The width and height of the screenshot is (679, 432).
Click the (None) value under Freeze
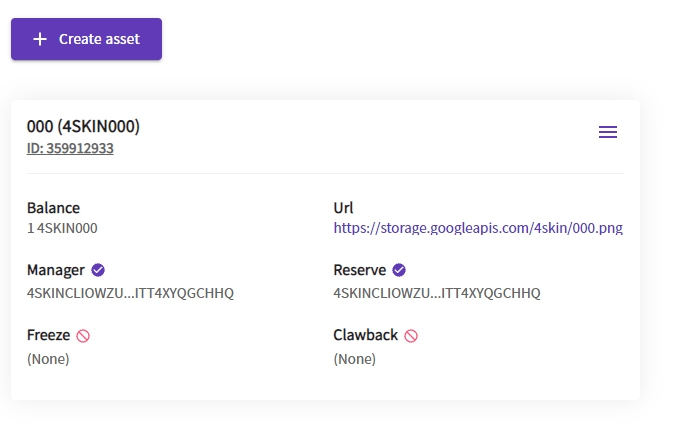coord(48,359)
